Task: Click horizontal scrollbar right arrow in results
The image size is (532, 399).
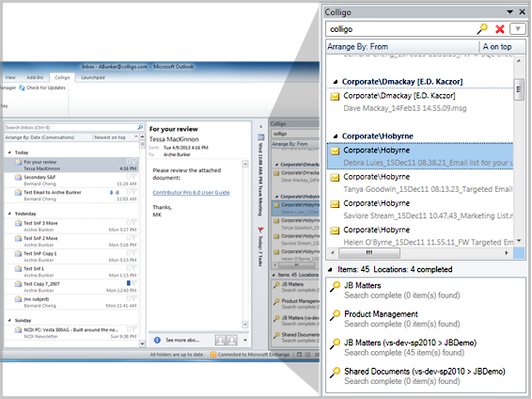Action: tap(507, 252)
